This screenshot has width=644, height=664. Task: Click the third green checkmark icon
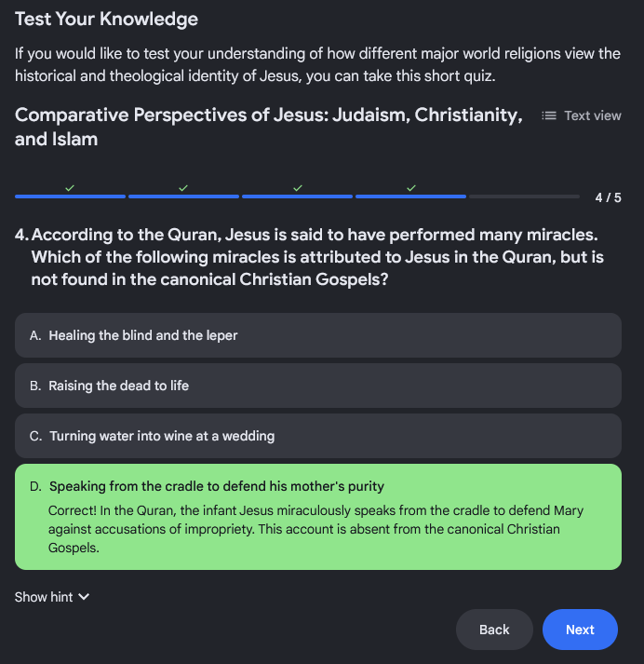(x=298, y=187)
